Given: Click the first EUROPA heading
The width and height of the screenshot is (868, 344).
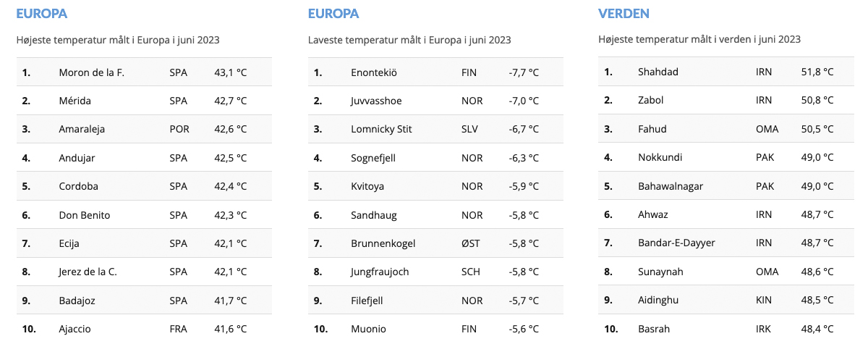Looking at the screenshot, I should pyautogui.click(x=42, y=13).
